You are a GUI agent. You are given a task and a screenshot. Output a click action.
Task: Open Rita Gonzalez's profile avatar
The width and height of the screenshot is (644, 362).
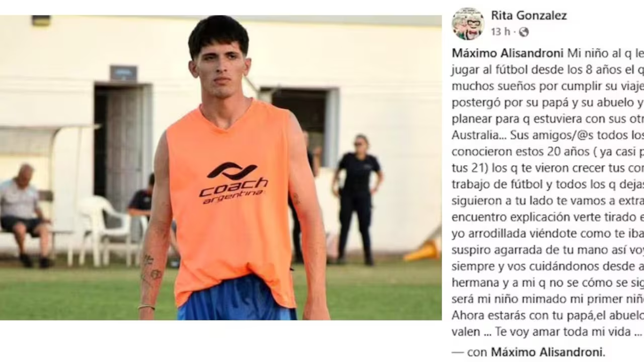[467, 24]
